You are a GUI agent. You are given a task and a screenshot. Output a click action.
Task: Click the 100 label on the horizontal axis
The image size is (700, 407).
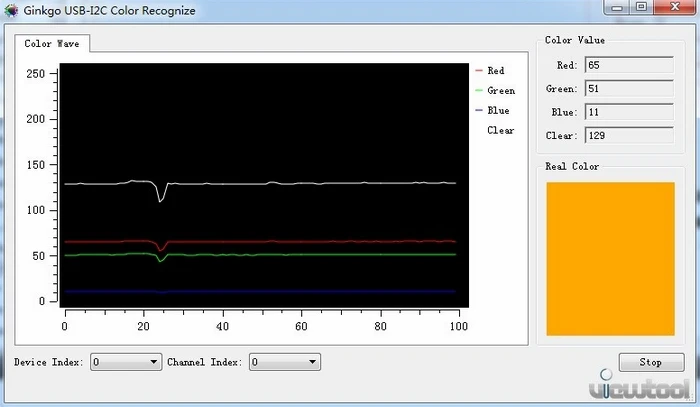[x=458, y=326]
